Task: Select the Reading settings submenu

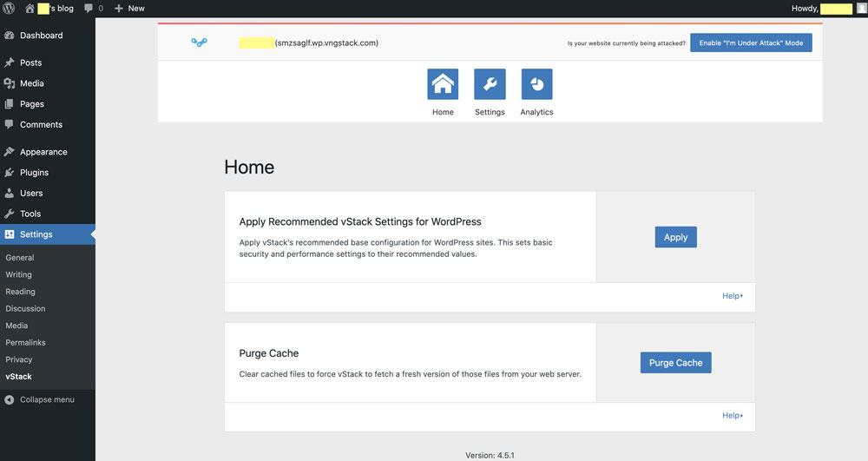Action: 21,292
